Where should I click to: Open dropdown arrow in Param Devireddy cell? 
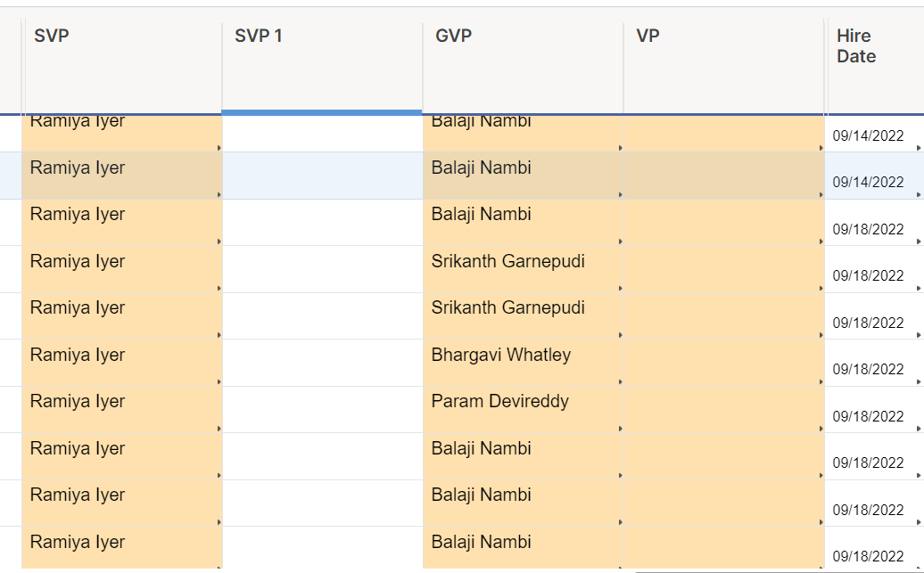[x=620, y=428]
